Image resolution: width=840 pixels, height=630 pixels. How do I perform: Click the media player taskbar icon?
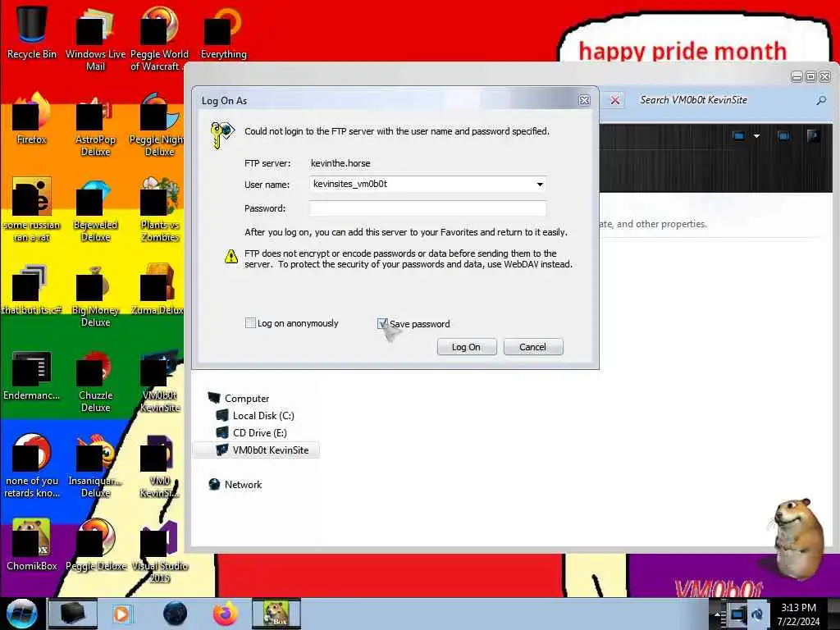tap(121, 614)
